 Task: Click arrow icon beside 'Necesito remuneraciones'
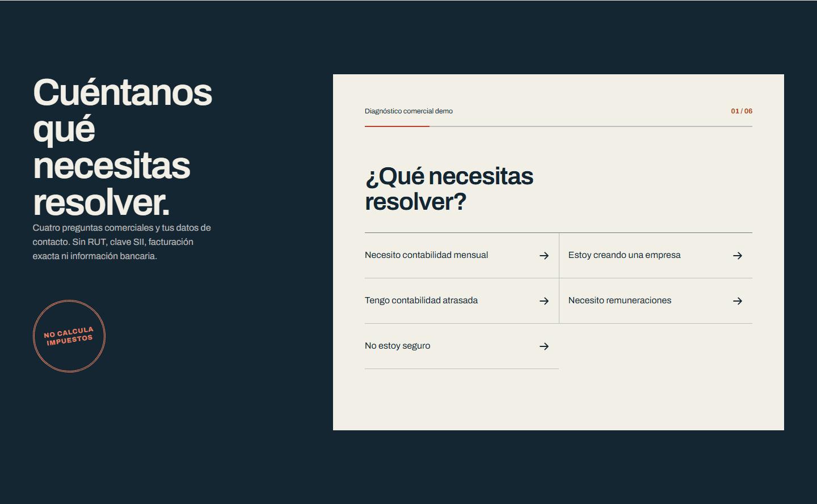738,301
